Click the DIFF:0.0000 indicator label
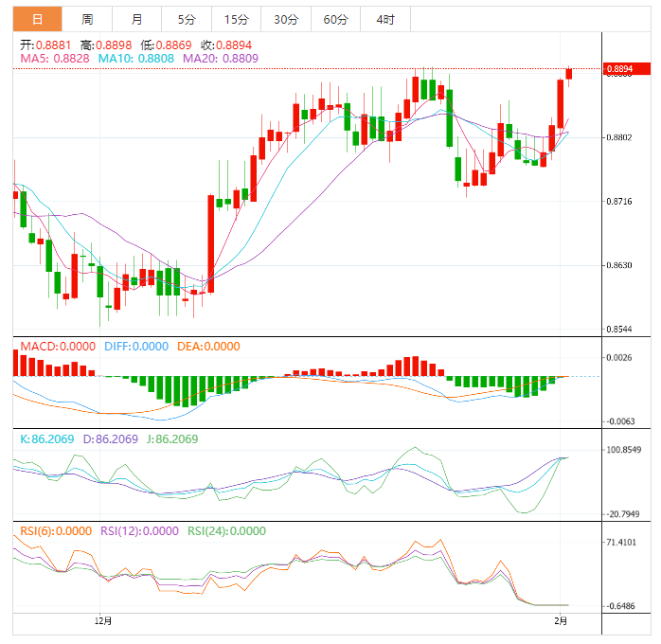 [x=136, y=347]
